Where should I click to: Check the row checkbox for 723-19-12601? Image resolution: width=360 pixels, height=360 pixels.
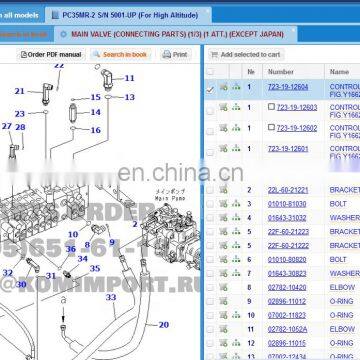coord(210,152)
